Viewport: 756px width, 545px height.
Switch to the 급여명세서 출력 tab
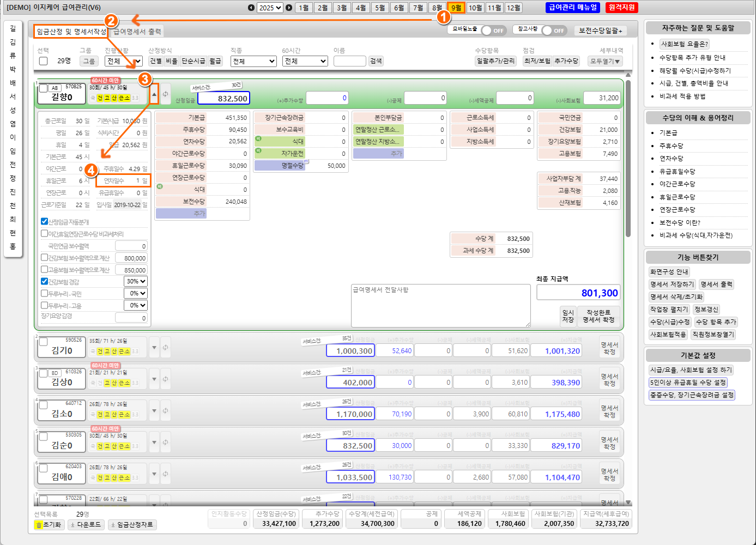click(x=137, y=32)
